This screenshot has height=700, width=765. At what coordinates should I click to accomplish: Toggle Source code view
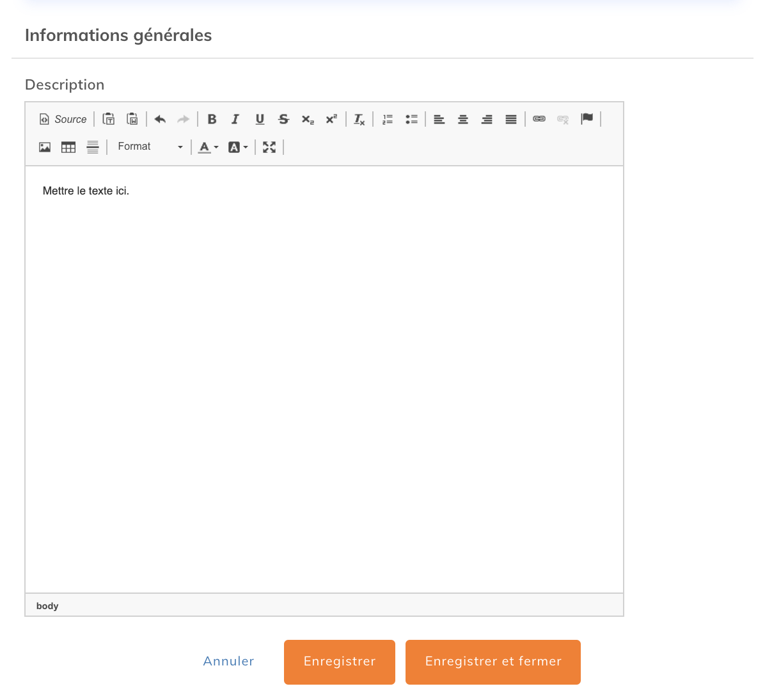pos(63,119)
